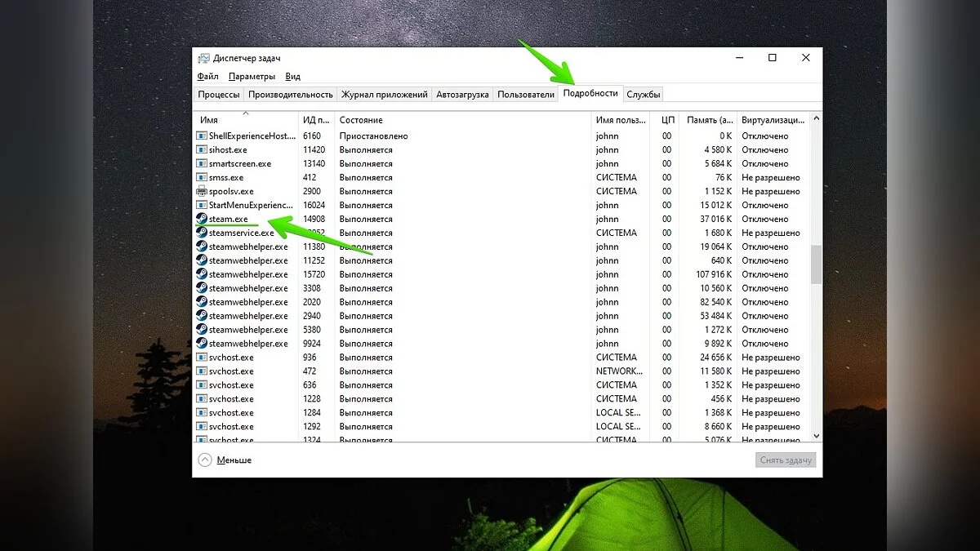Click the spoolsv.exe printer icon
This screenshot has width=980, height=551.
202,191
